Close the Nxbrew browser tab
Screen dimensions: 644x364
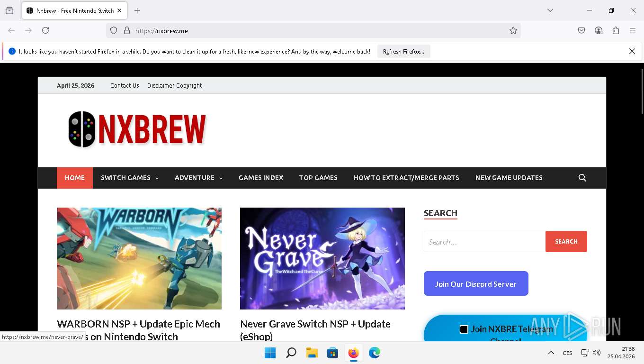pyautogui.click(x=119, y=10)
